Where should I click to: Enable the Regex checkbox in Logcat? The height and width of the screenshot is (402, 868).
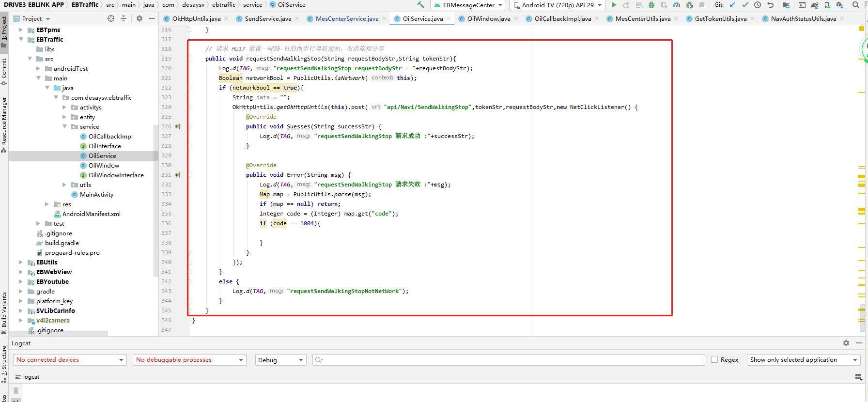pos(714,359)
